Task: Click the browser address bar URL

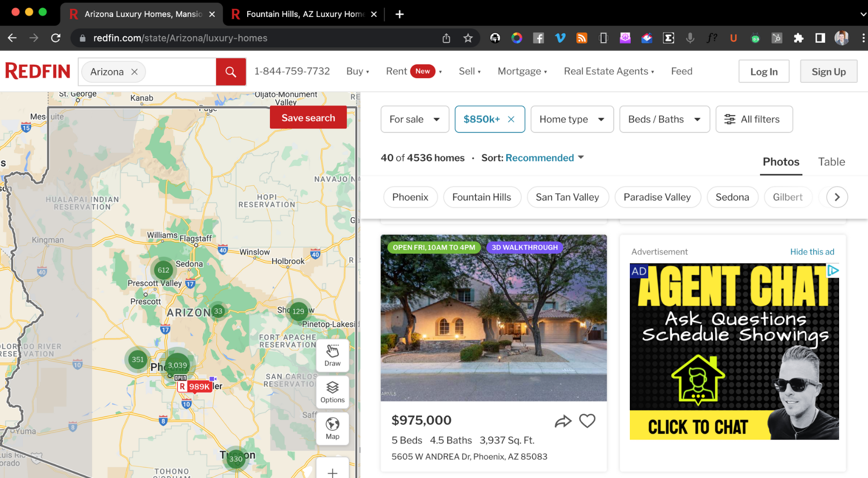Action: [180, 38]
